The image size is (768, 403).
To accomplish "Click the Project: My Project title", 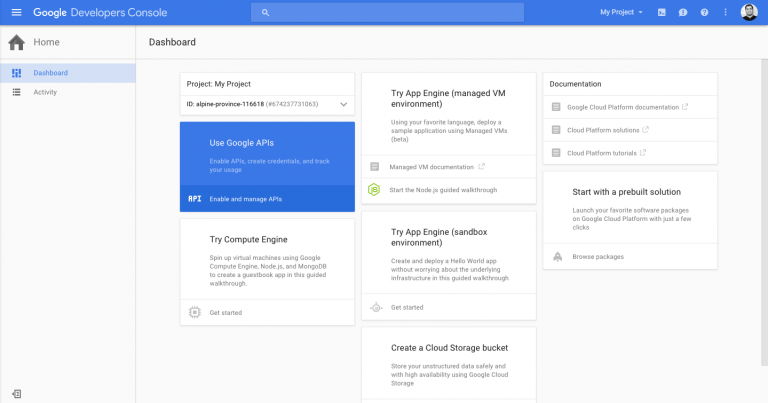I will 218,84.
